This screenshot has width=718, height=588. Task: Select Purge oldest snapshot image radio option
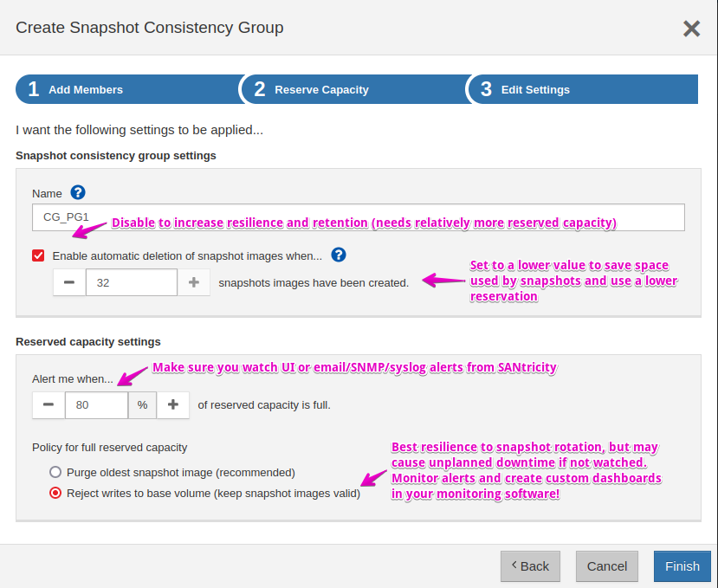click(55, 472)
